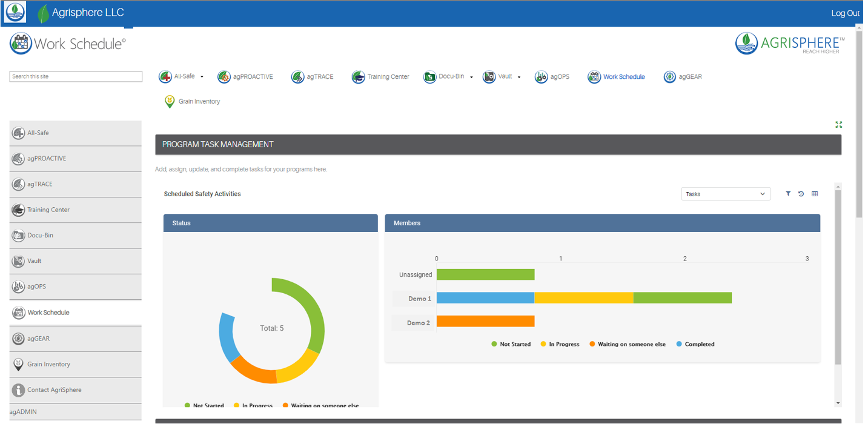Select agGEAR in the left sidebar
The image size is (868, 424).
click(76, 339)
